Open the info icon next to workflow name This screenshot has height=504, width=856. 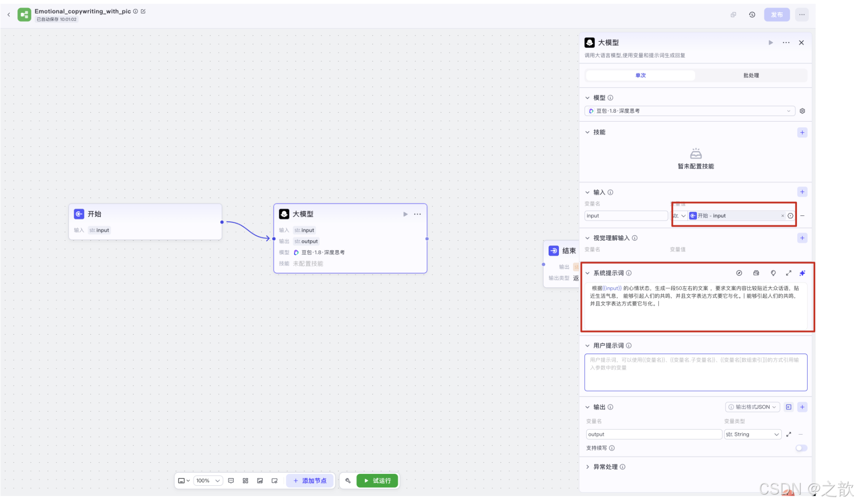click(136, 11)
